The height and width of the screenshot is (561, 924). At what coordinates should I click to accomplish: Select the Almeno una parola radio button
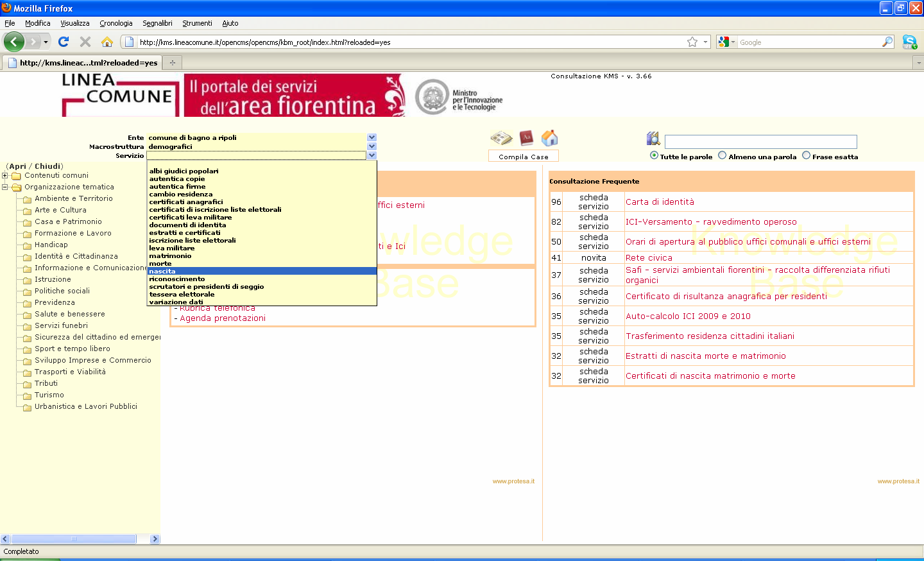pos(722,155)
